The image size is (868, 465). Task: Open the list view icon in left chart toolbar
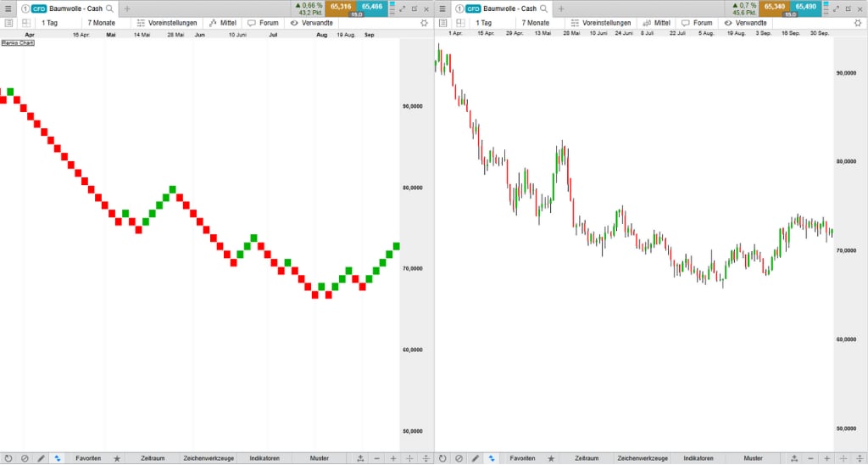(8, 23)
